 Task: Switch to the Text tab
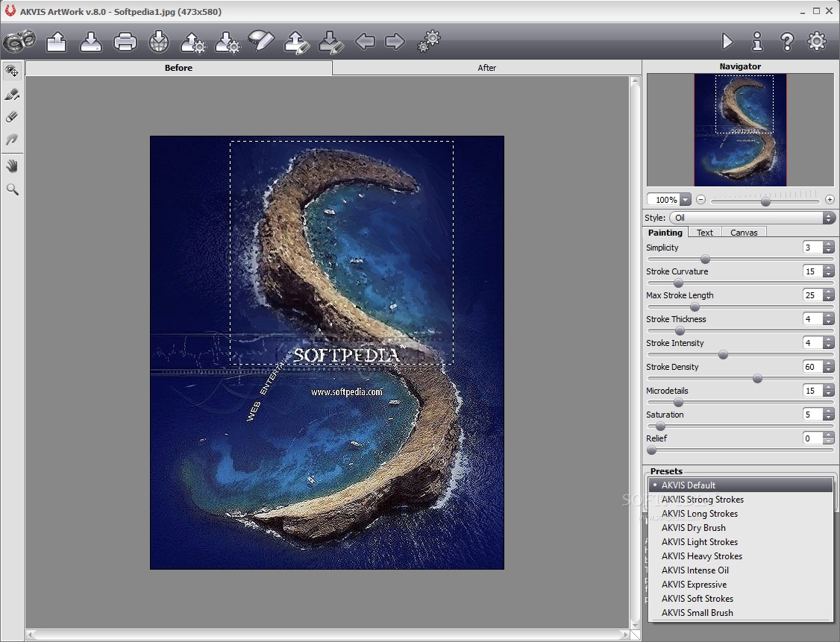click(704, 233)
